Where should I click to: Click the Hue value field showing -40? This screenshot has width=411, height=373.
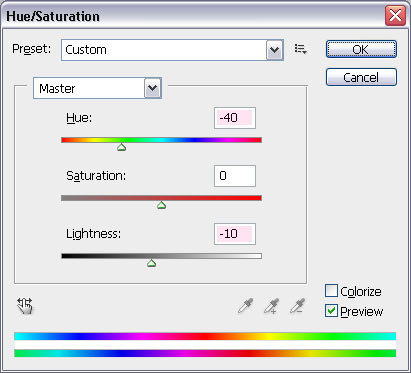pyautogui.click(x=235, y=118)
